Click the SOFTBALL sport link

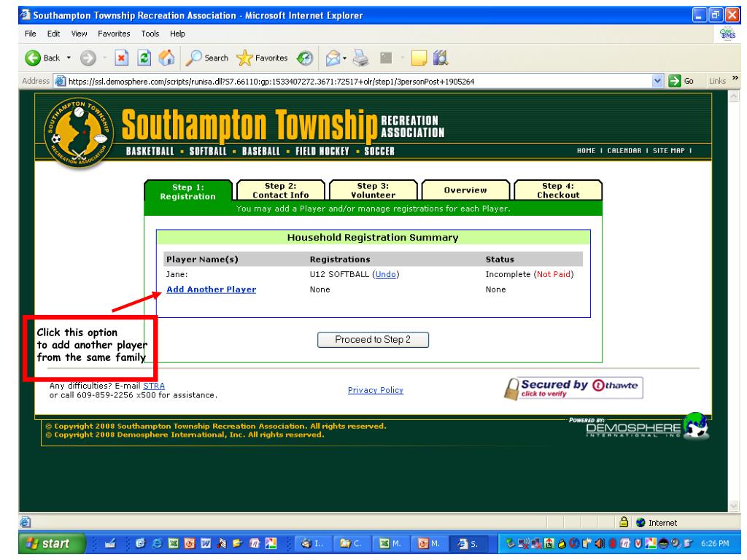[208, 152]
